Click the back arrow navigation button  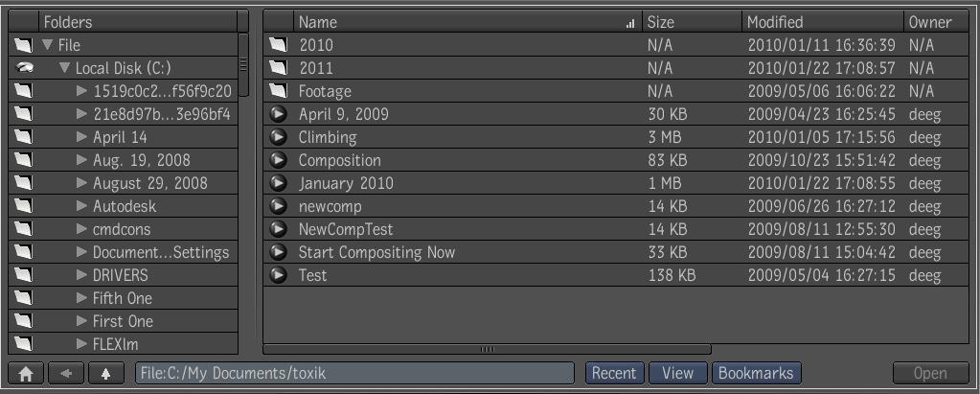66,373
